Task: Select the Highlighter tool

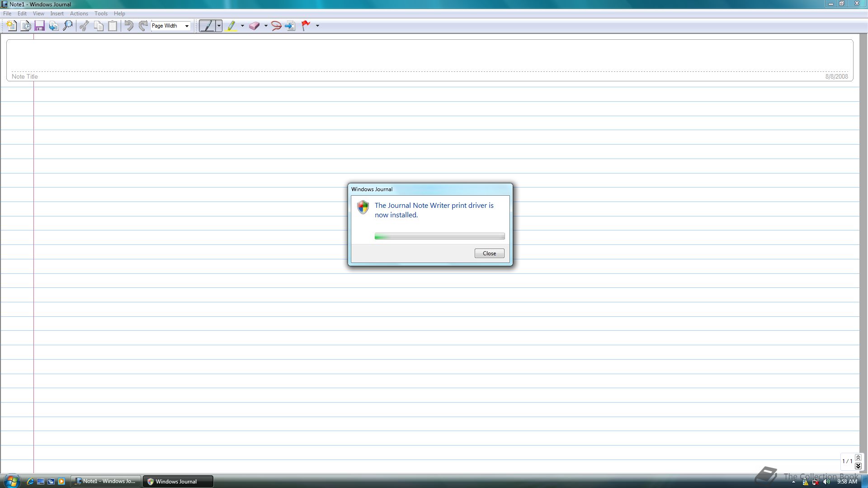Action: 231,26
